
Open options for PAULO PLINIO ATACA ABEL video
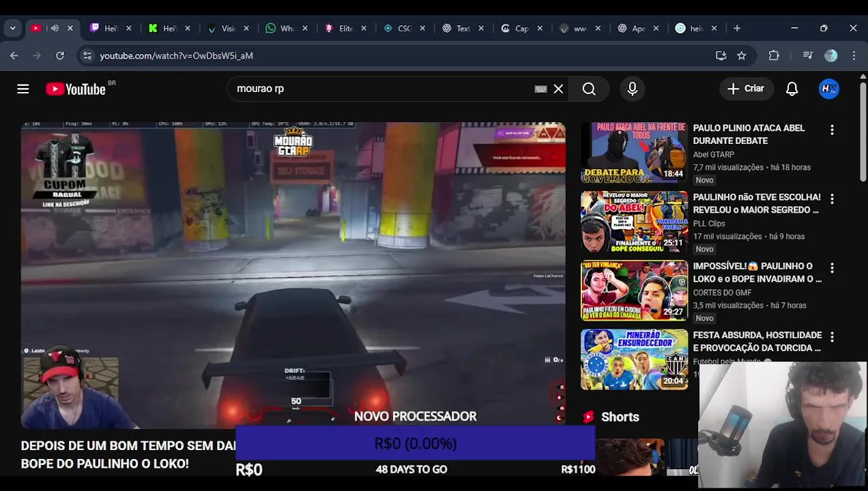coord(832,130)
